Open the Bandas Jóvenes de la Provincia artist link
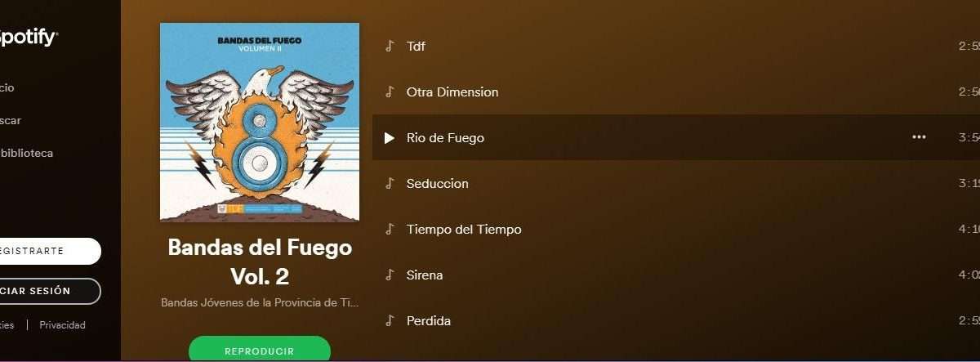 [x=260, y=302]
